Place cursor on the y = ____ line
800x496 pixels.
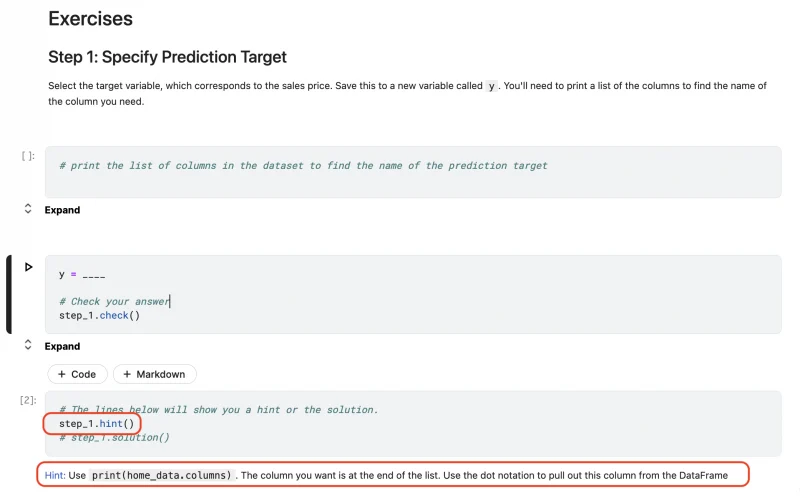82,274
